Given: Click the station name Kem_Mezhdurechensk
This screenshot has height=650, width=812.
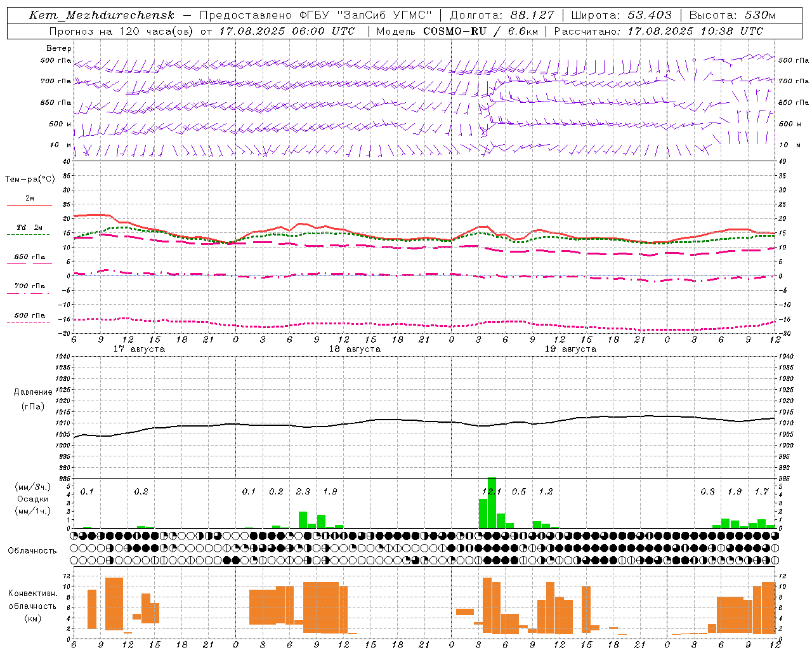Looking at the screenshot, I should pyautogui.click(x=101, y=15).
